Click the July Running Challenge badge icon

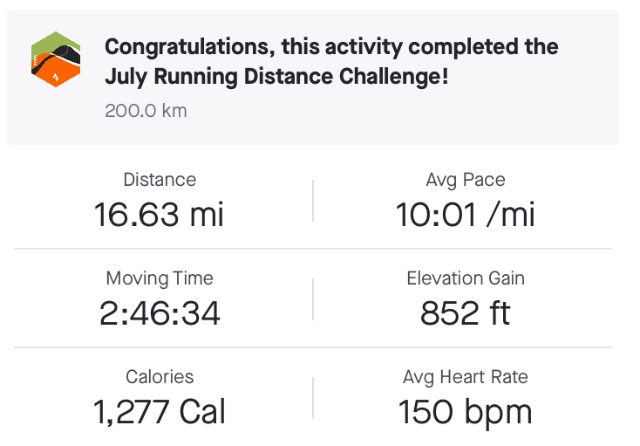pos(56,59)
